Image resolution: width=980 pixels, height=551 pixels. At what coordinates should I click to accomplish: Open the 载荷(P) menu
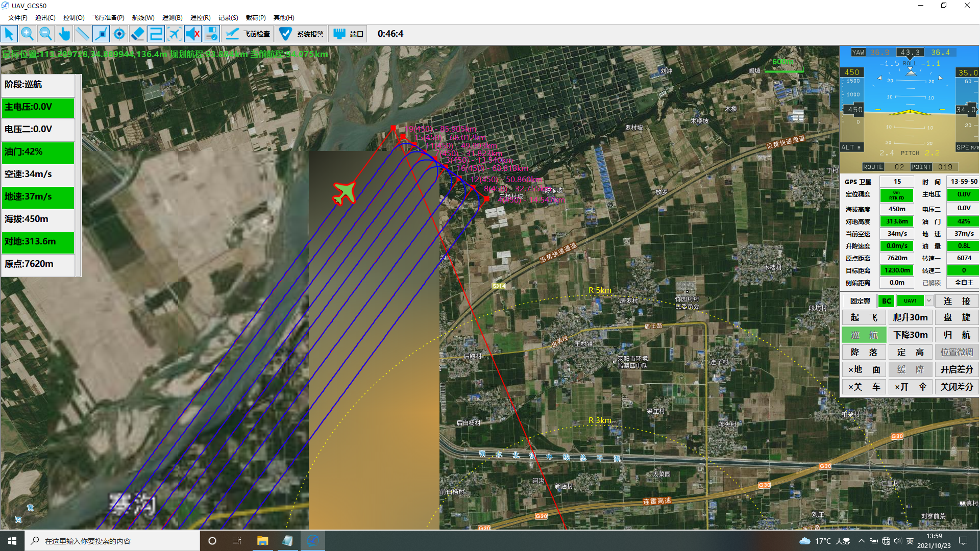(256, 18)
